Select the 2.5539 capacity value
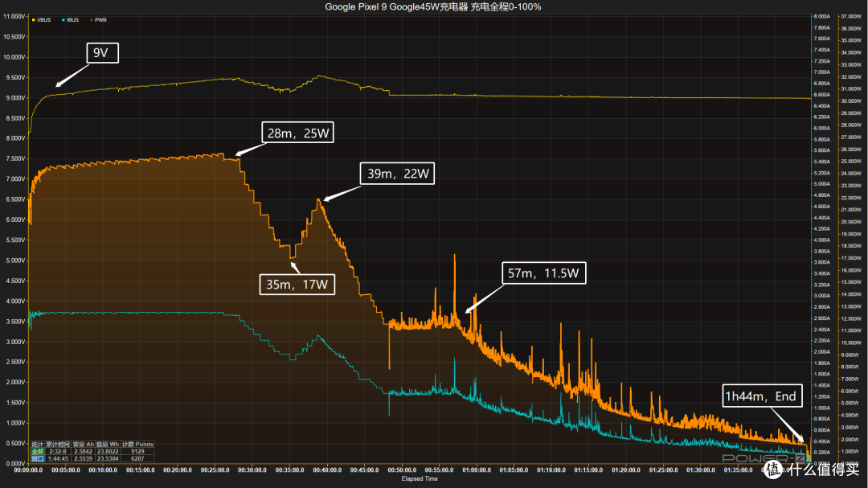This screenshot has width=868, height=488. [x=83, y=458]
